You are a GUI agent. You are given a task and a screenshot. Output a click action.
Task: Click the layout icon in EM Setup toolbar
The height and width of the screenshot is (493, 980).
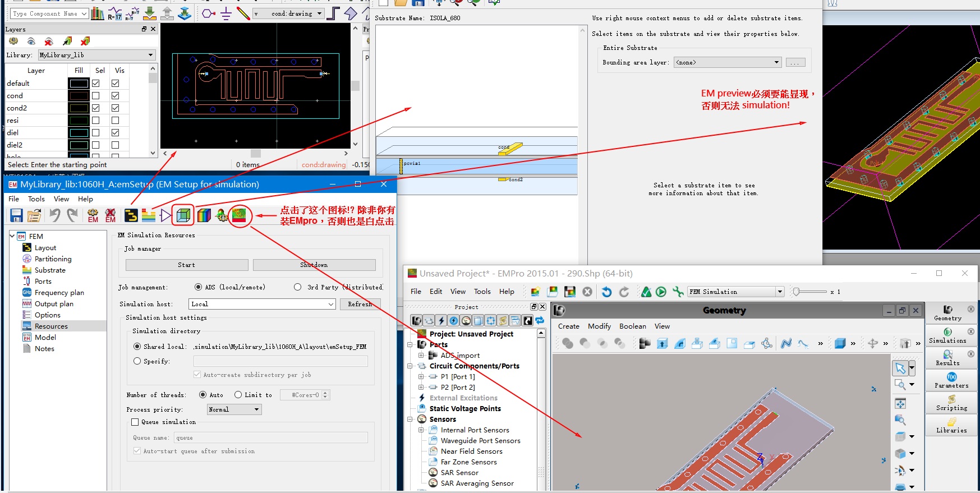[131, 215]
